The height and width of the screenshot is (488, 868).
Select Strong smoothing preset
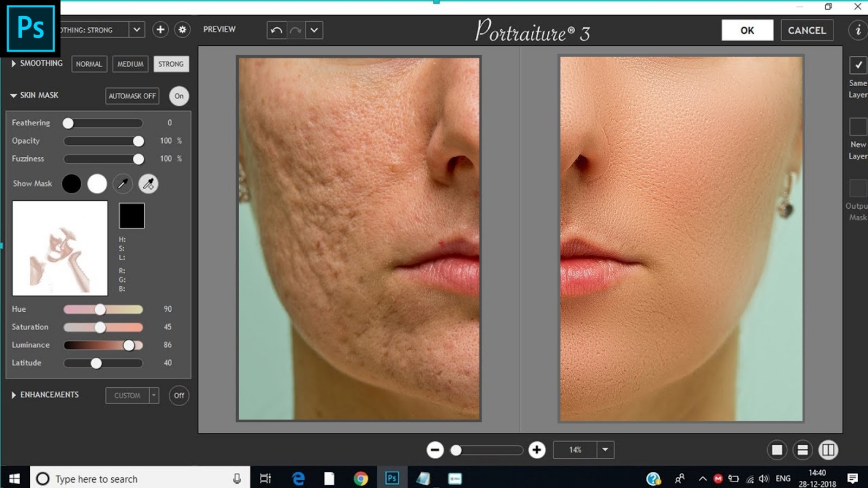pyautogui.click(x=171, y=64)
